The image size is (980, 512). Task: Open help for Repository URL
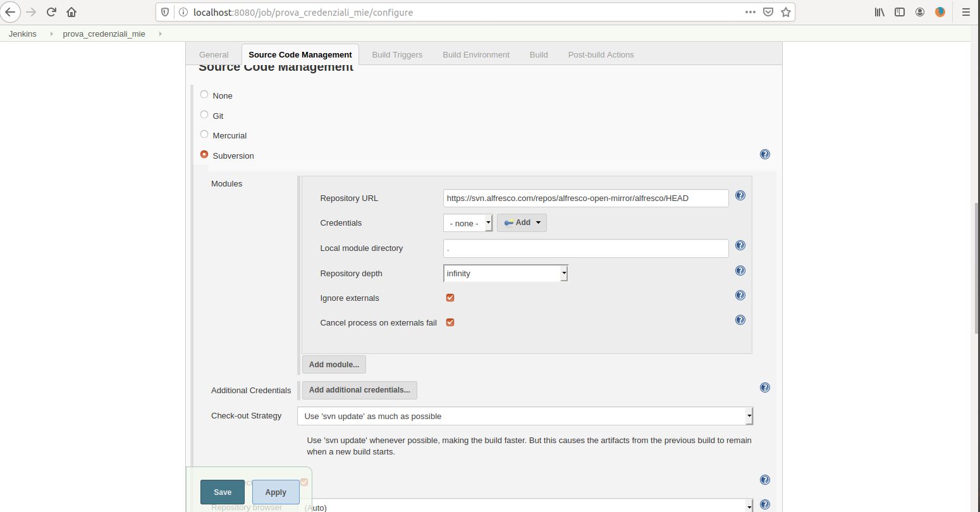740,195
